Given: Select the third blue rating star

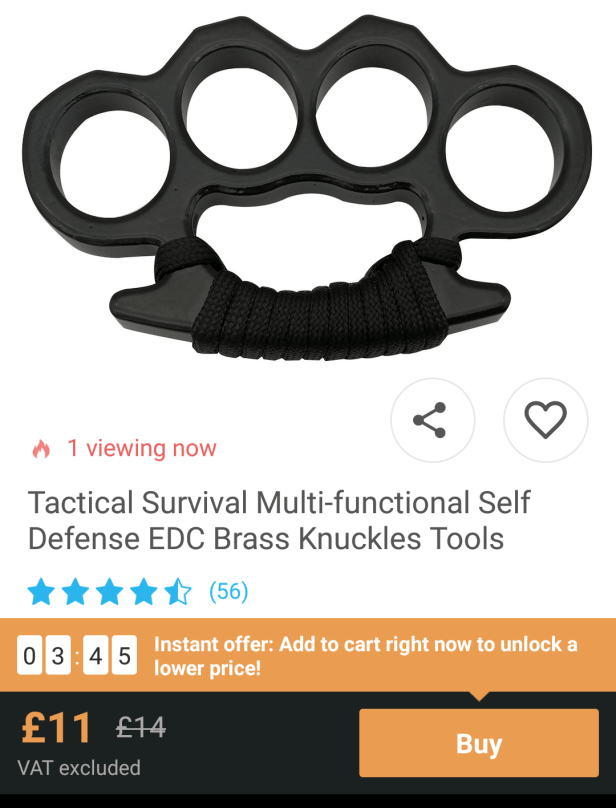Looking at the screenshot, I should point(109,592).
